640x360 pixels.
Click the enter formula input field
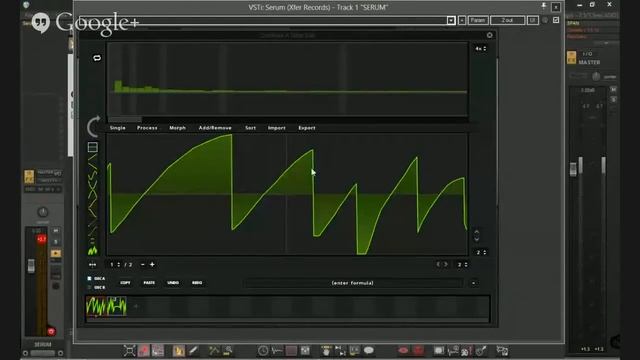point(353,283)
